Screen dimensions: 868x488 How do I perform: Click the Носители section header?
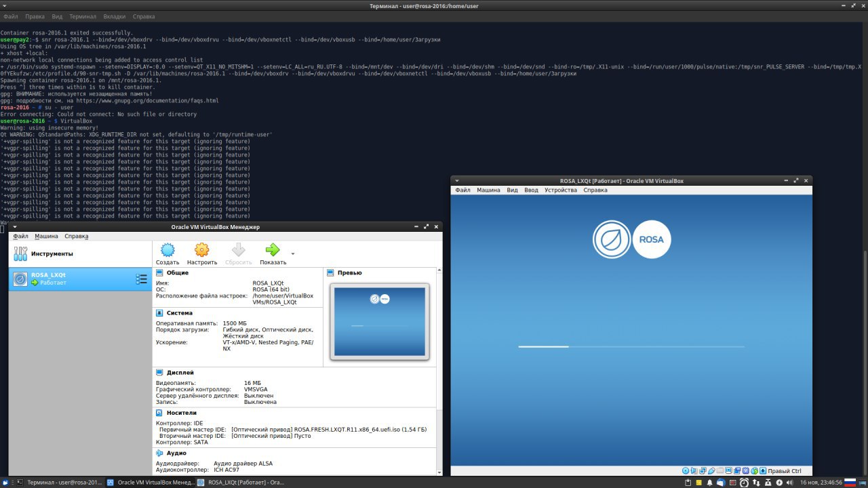coord(181,412)
